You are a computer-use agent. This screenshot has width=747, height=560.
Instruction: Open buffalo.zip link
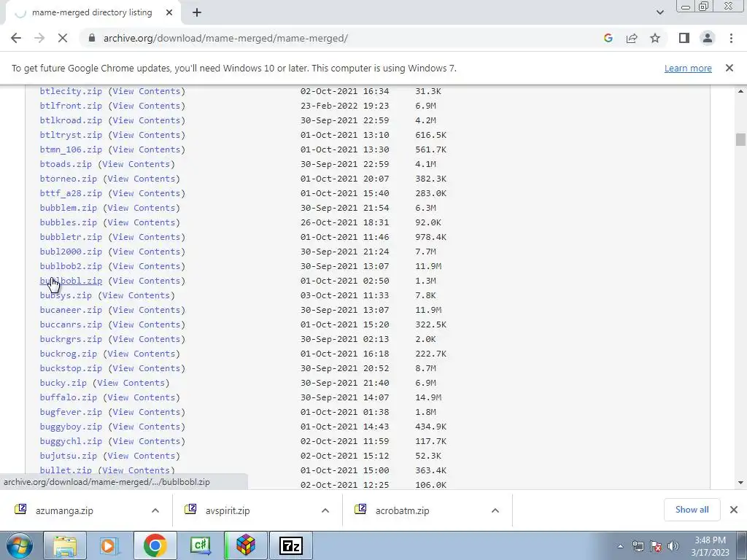(x=68, y=397)
